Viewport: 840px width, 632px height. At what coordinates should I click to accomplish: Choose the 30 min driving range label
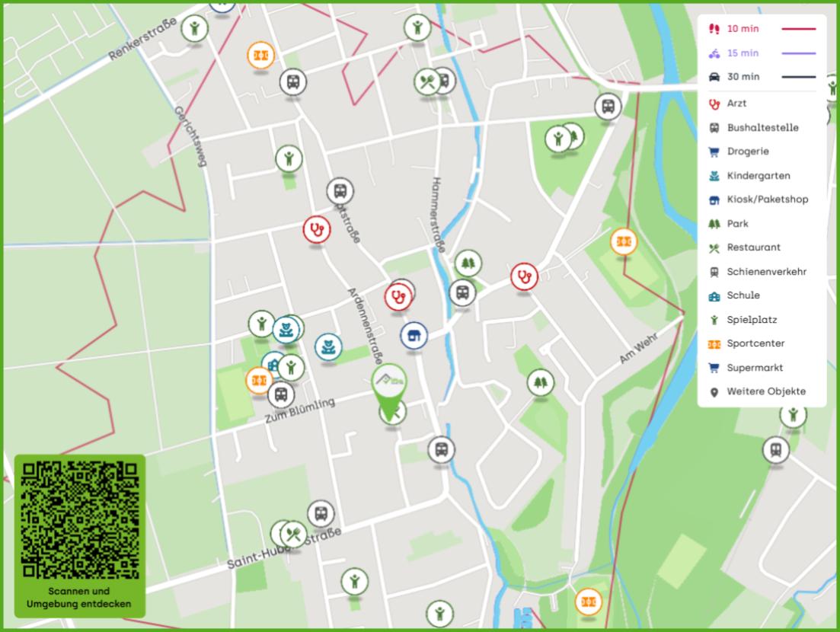(x=743, y=77)
